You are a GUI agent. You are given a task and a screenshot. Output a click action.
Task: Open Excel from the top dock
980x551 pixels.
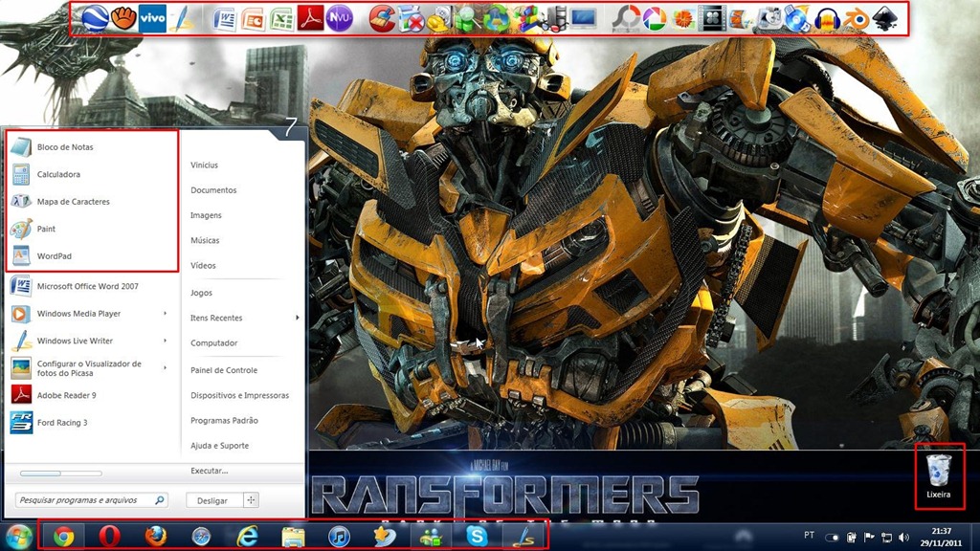[282, 19]
